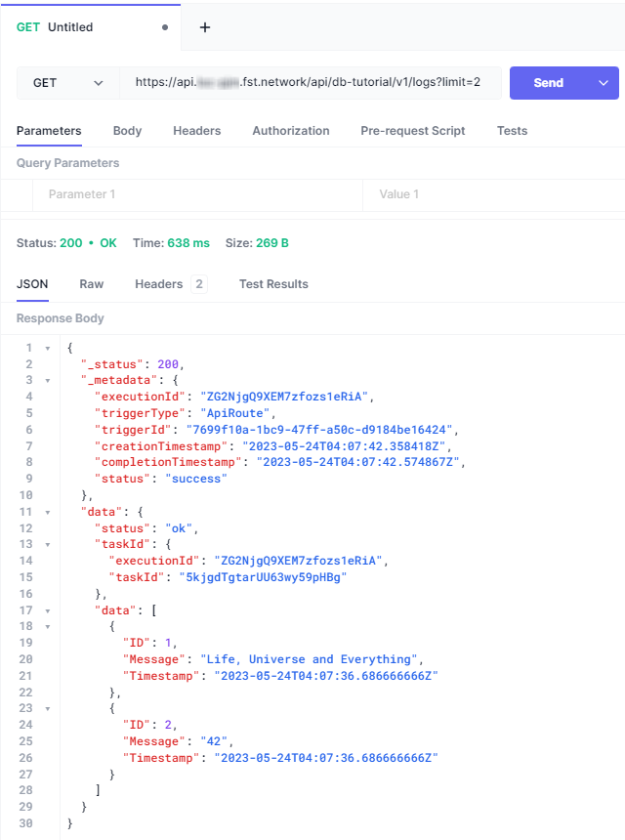
Task: Go to the Authorization tab
Action: click(290, 131)
